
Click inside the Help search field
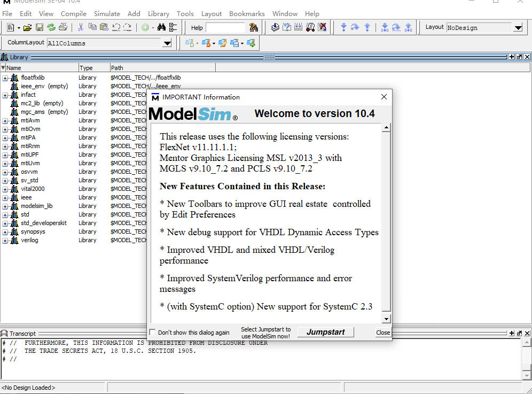(x=224, y=27)
